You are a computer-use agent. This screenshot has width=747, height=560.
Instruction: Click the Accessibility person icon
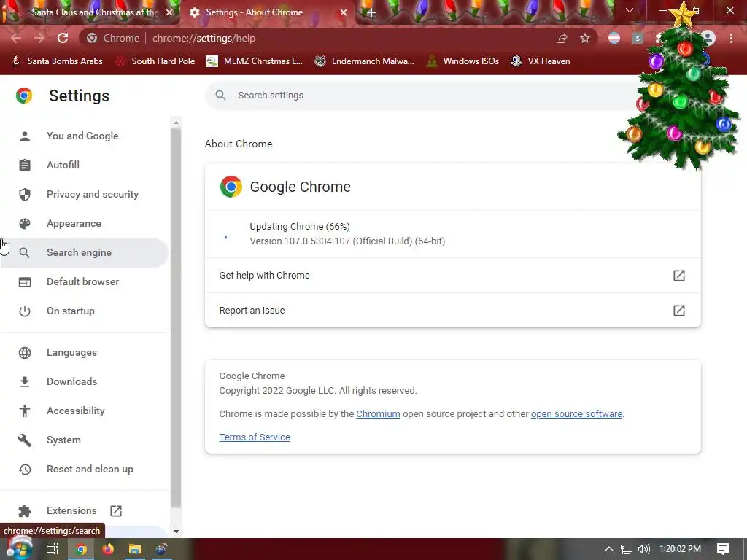(x=25, y=411)
